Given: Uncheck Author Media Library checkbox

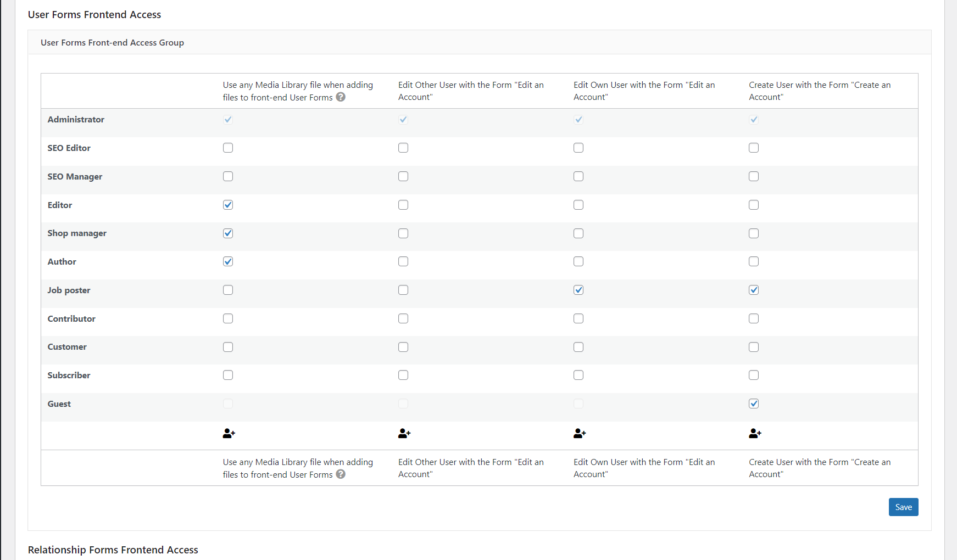Looking at the screenshot, I should [228, 261].
